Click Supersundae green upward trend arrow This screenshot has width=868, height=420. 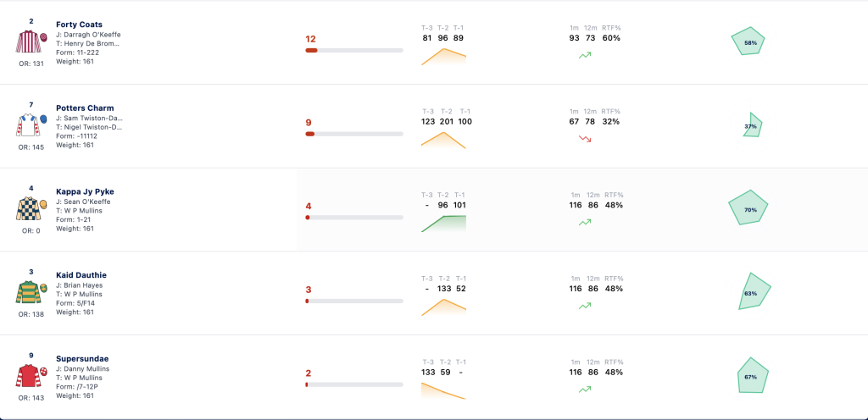coord(585,390)
